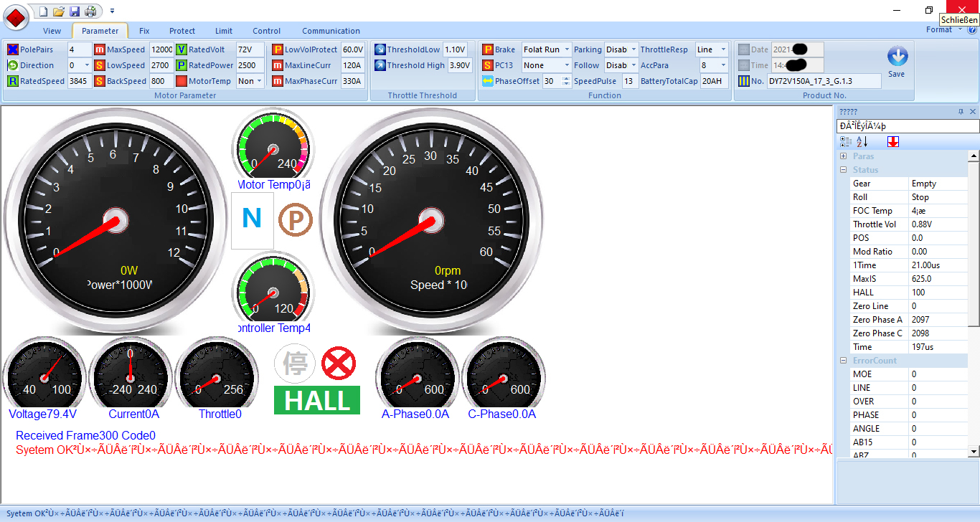The height and width of the screenshot is (522, 980).
Task: Collapse the Status section in property grid
Action: 844,170
